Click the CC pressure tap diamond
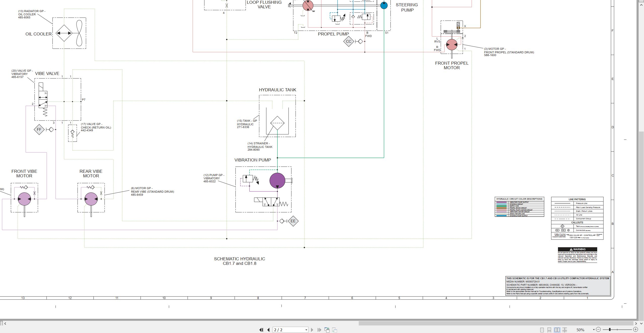 coord(349,41)
